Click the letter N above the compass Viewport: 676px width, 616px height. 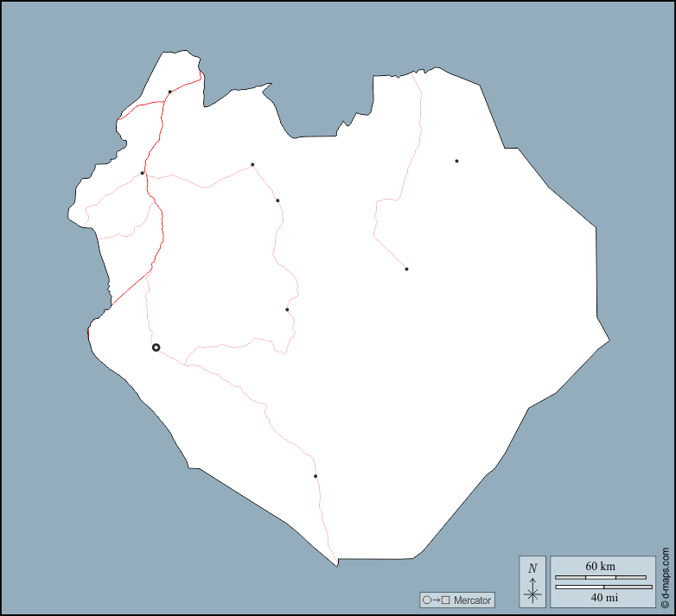[533, 568]
